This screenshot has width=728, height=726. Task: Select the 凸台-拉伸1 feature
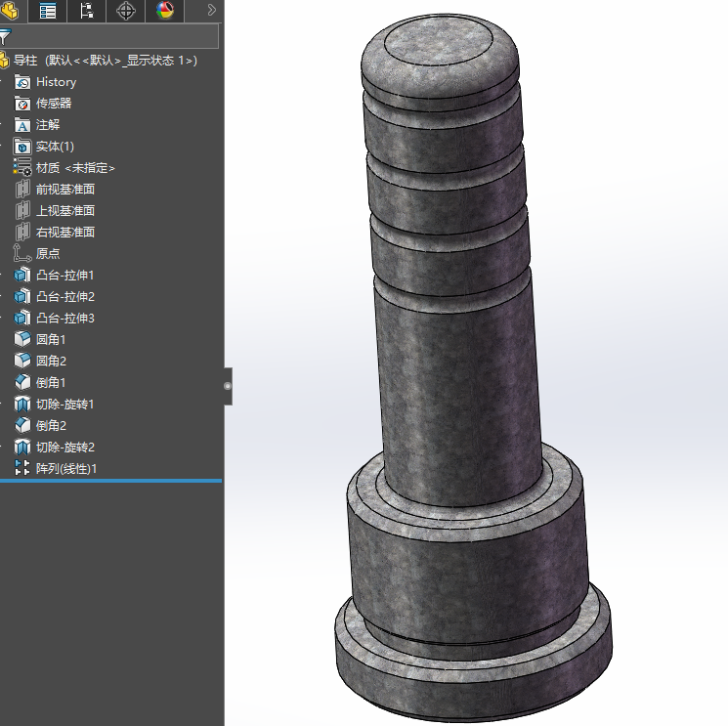(65, 276)
